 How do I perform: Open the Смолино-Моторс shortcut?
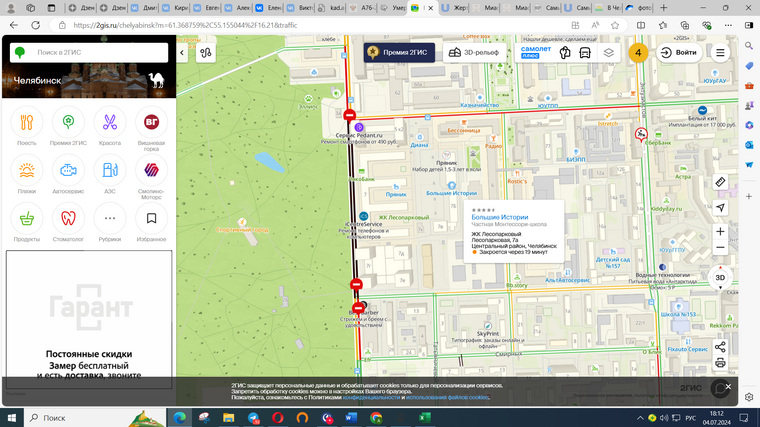pos(151,177)
